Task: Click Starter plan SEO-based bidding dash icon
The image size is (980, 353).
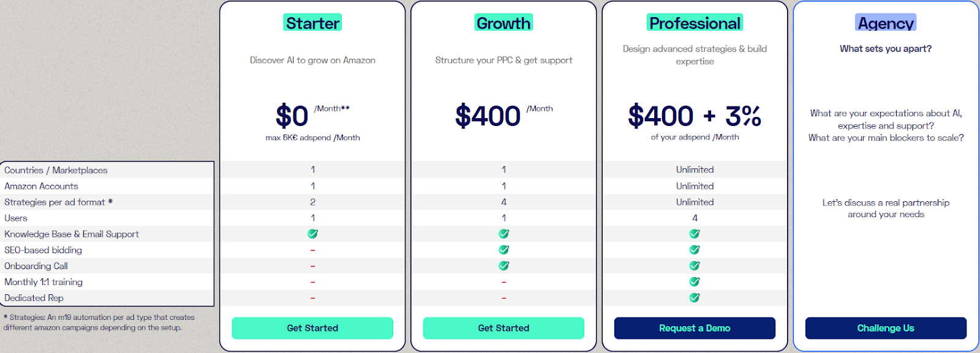Action: tap(312, 250)
